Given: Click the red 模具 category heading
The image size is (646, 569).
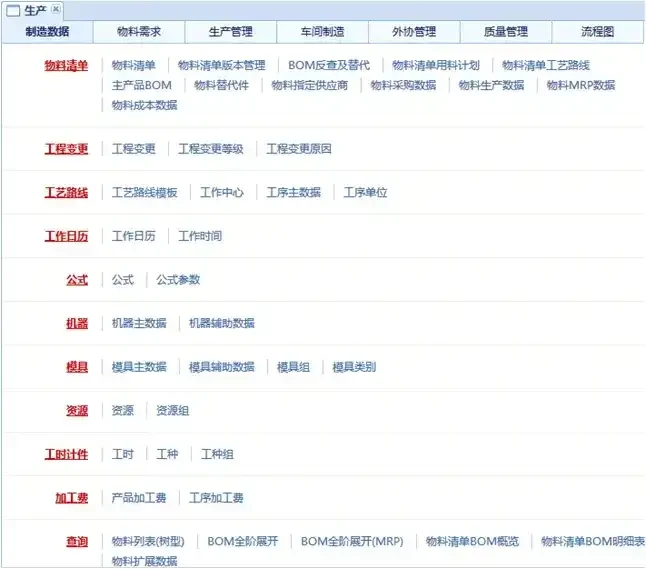Looking at the screenshot, I should 77,367.
